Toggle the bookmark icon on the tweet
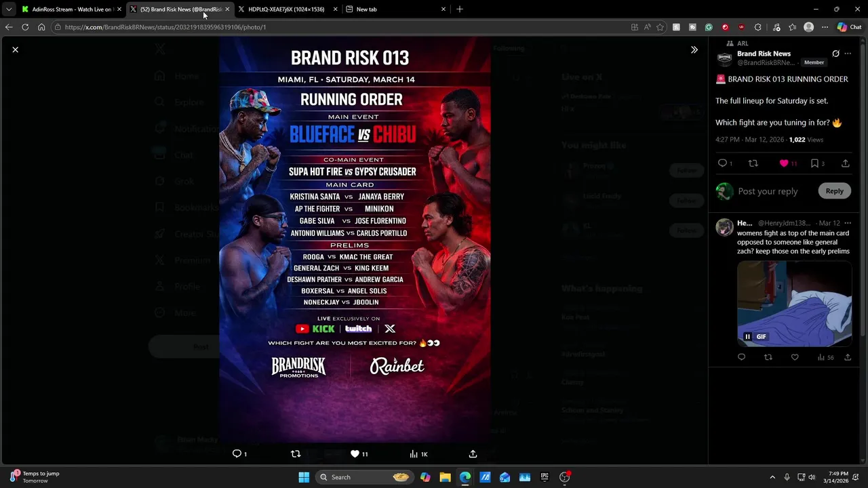868x488 pixels. [814, 163]
